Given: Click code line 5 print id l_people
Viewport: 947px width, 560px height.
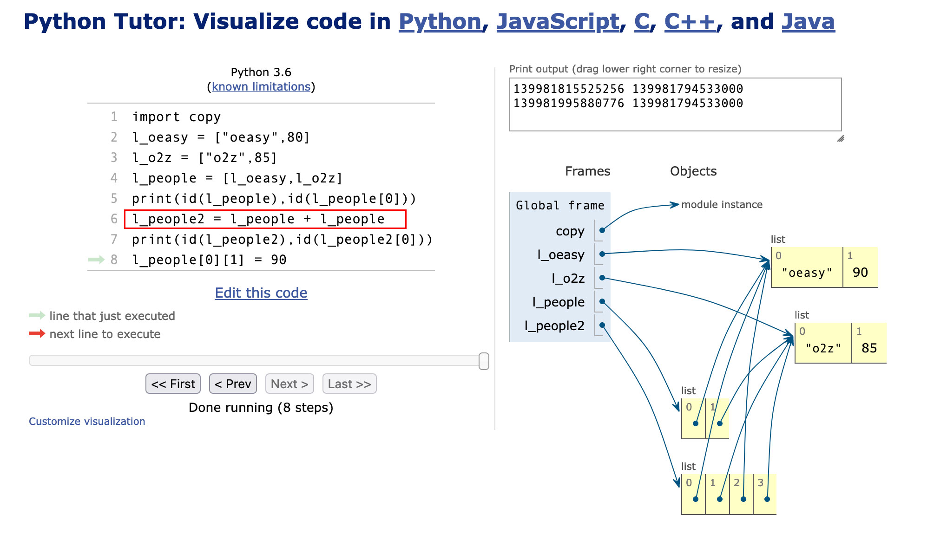Looking at the screenshot, I should 274,199.
